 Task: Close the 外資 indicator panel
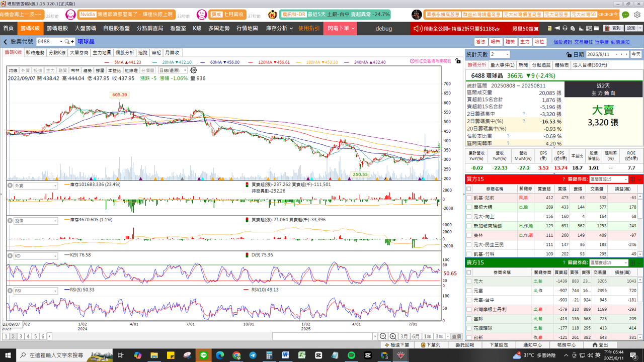(10, 186)
